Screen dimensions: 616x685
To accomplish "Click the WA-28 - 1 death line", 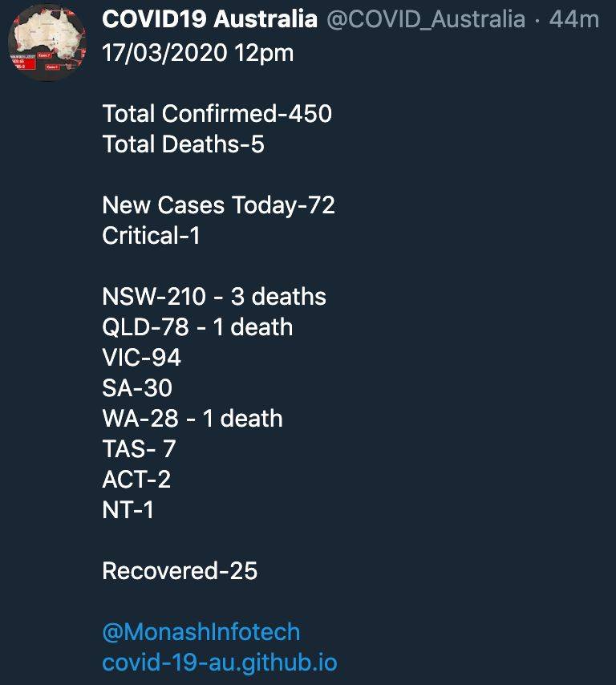I will click(x=192, y=419).
